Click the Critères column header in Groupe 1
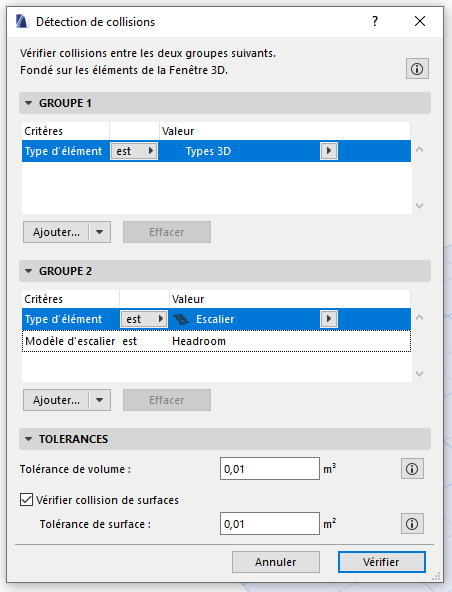Viewport: 452px width, 592px height. pos(66,131)
